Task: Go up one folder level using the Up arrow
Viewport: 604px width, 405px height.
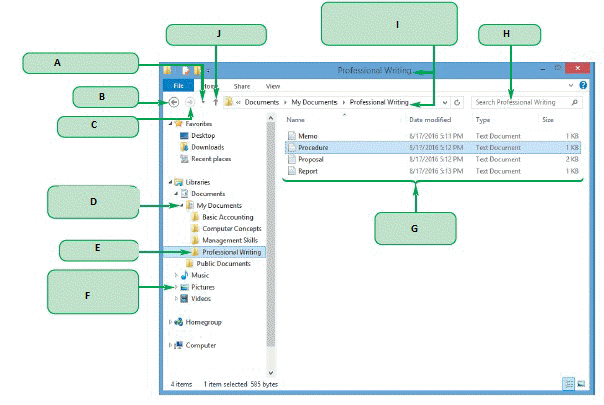Action: (216, 102)
